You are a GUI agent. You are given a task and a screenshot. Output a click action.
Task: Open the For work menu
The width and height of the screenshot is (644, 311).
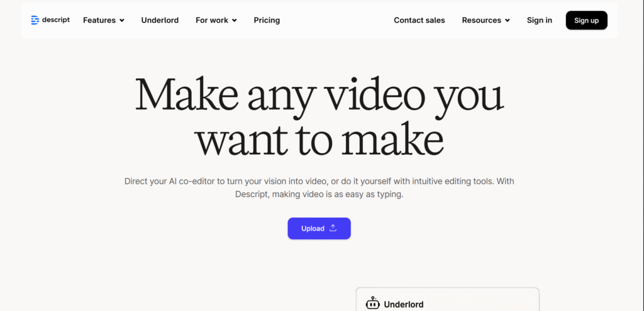(212, 20)
